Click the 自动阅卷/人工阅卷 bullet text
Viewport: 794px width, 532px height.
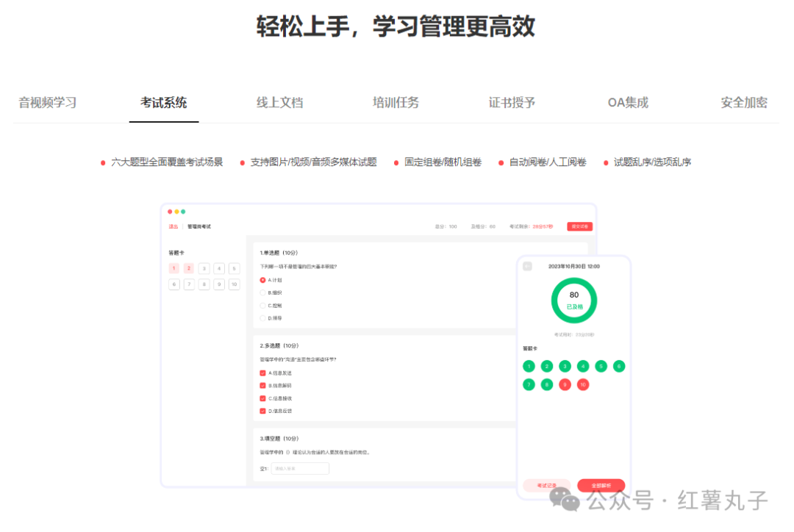point(548,162)
